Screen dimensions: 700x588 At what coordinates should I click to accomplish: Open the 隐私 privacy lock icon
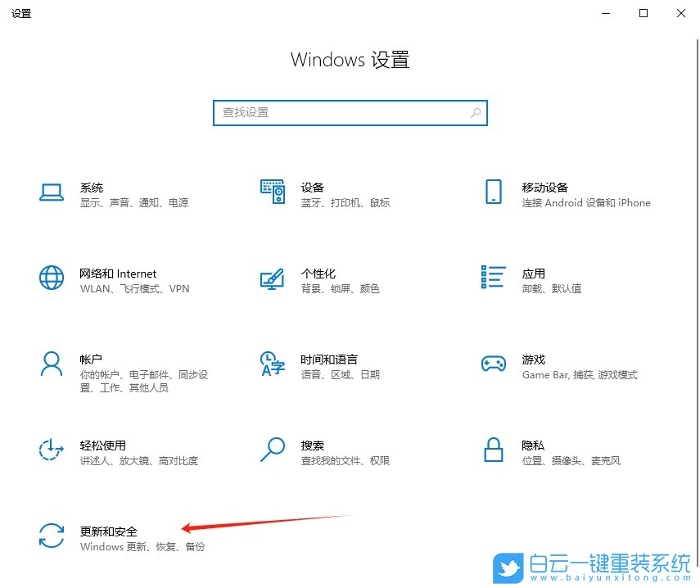tap(493, 450)
